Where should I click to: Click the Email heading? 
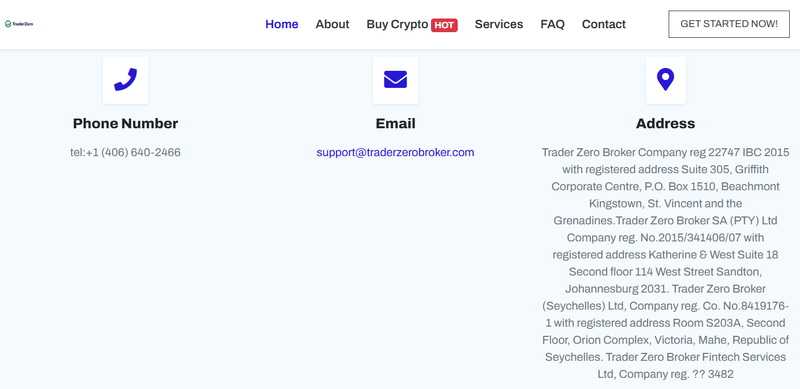click(395, 124)
